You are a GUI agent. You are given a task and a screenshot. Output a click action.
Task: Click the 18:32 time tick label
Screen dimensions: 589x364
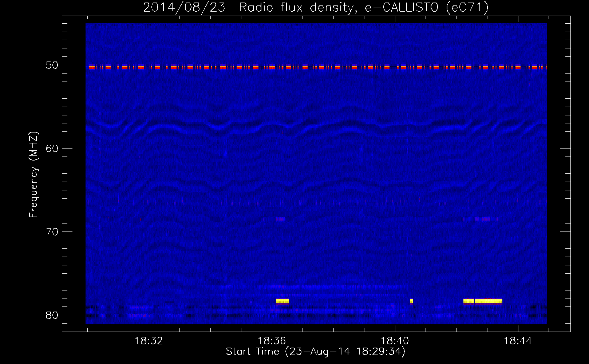pos(149,341)
